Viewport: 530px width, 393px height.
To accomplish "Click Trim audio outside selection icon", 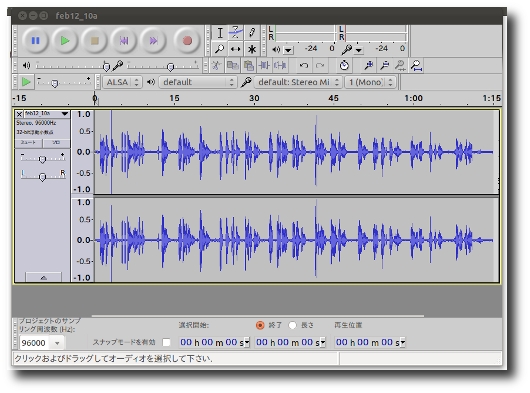I will (x=264, y=65).
